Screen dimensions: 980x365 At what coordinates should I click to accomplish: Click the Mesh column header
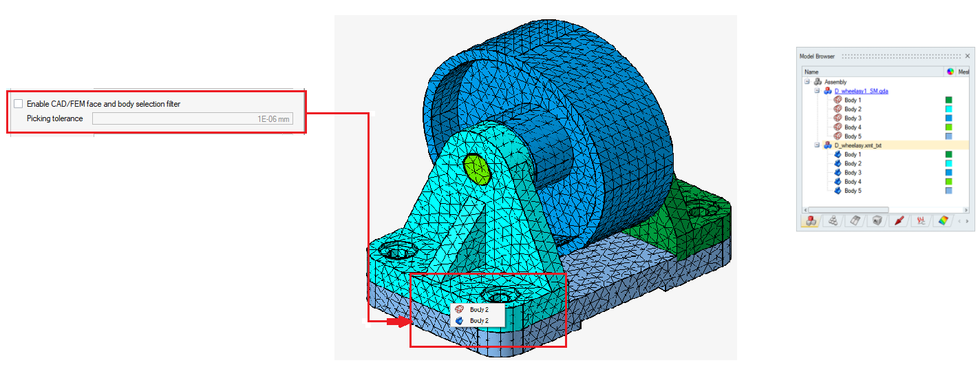pos(963,72)
